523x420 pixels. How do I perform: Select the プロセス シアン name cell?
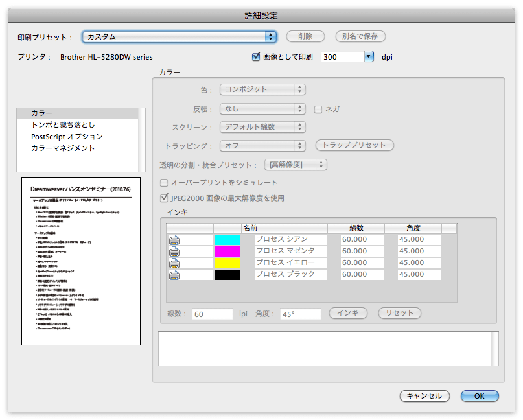290,240
